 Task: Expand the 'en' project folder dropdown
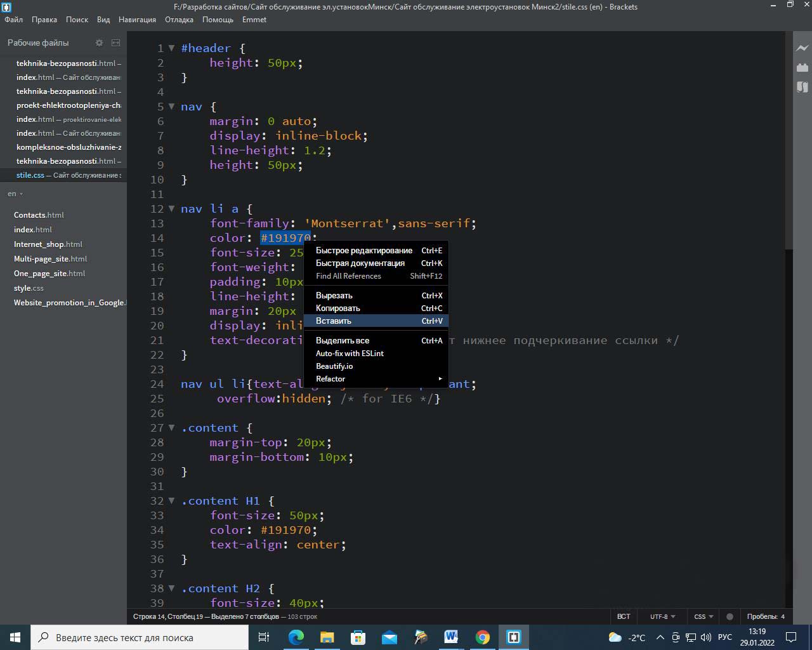[x=15, y=194]
